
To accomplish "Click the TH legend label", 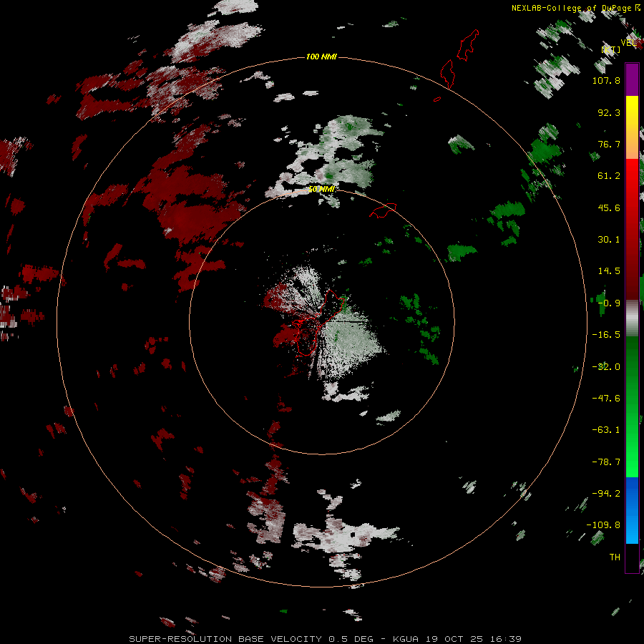I will coord(615,557).
